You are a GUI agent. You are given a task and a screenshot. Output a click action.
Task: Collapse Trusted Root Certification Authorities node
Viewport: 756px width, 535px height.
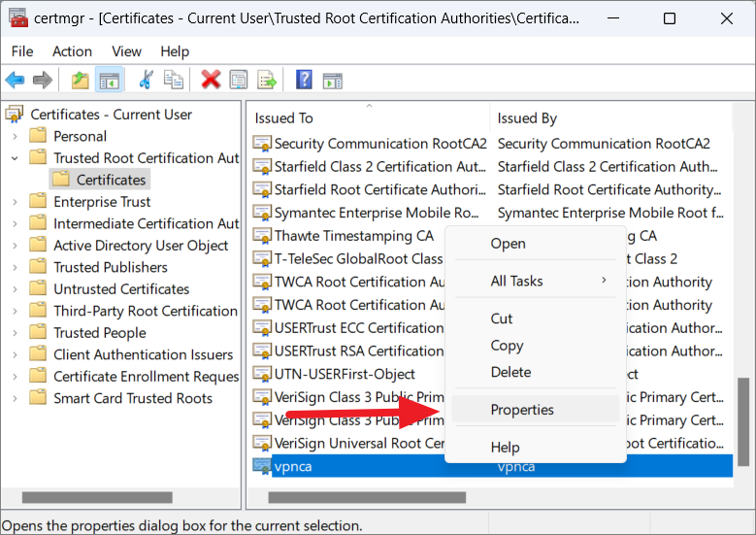tap(15, 158)
